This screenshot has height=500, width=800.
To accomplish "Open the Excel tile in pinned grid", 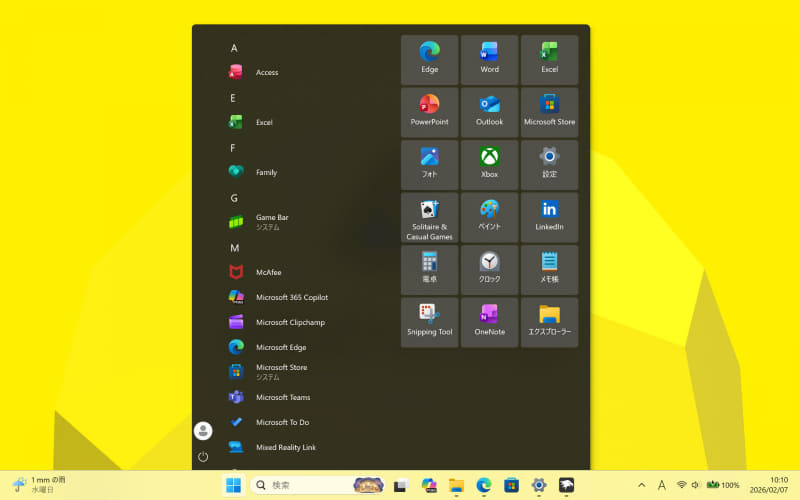I will coord(549,60).
